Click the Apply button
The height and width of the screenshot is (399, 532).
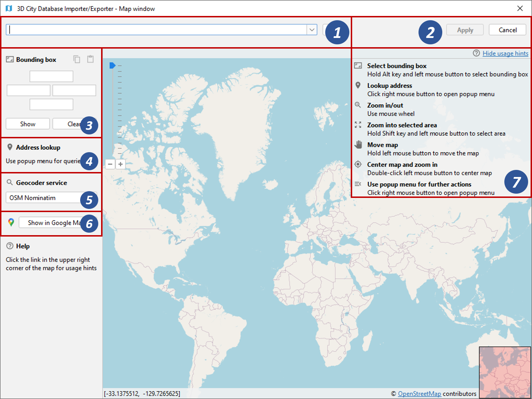(x=465, y=30)
